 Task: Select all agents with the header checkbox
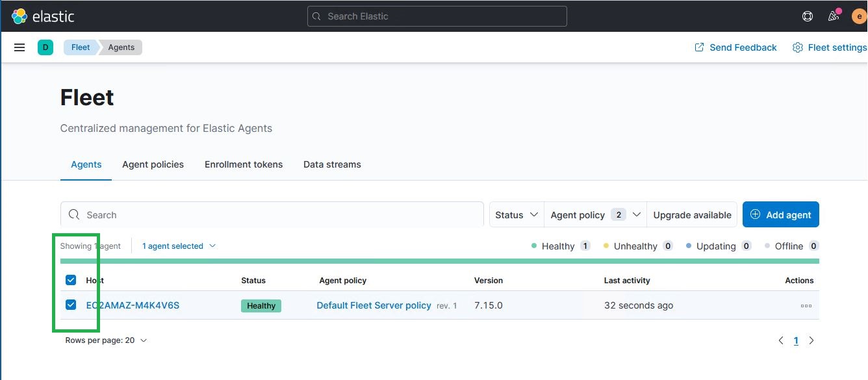71,280
